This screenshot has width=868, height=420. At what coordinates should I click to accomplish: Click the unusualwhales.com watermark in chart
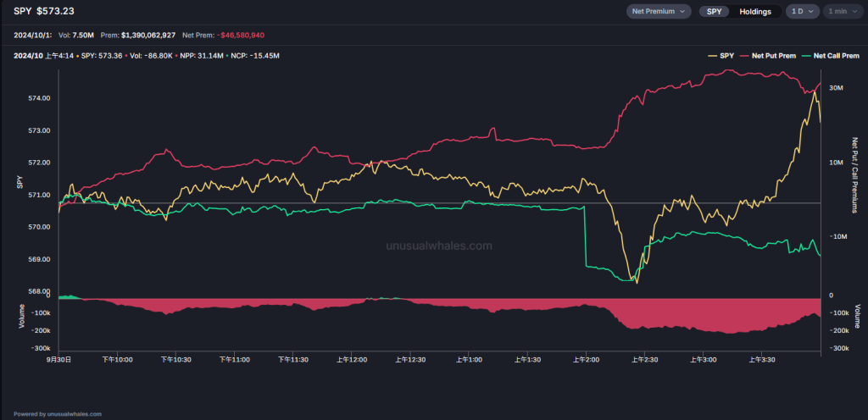pyautogui.click(x=438, y=246)
